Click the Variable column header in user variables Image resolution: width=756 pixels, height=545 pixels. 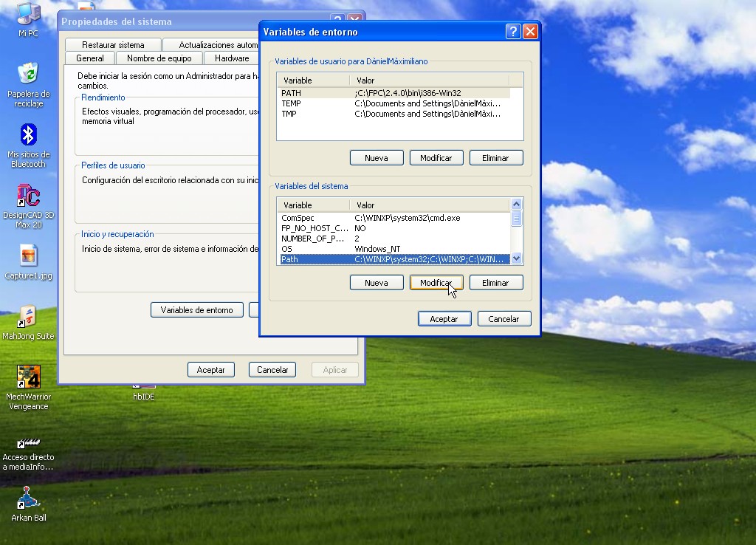(x=313, y=80)
